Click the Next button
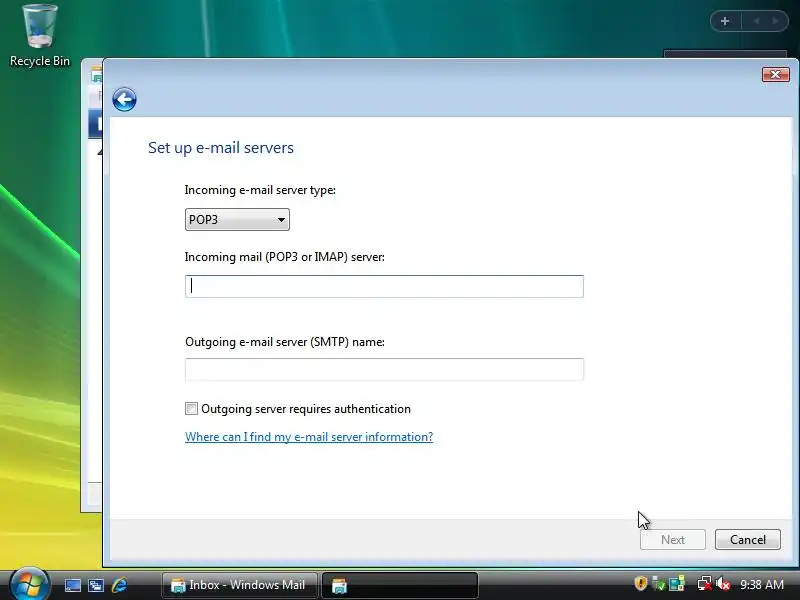This screenshot has height=600, width=800. click(672, 539)
